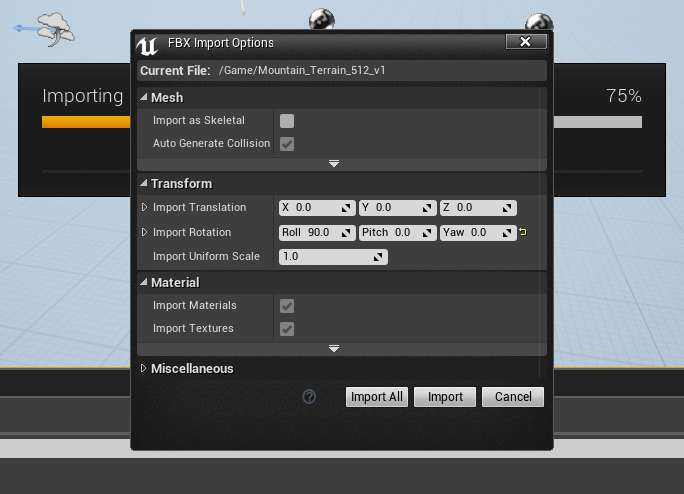This screenshot has height=494, width=684.
Task: Click the 75% progress label
Action: coord(624,96)
